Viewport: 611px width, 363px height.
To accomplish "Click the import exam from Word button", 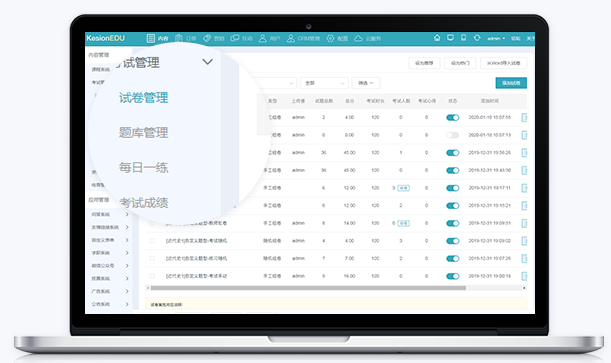I will coord(503,63).
